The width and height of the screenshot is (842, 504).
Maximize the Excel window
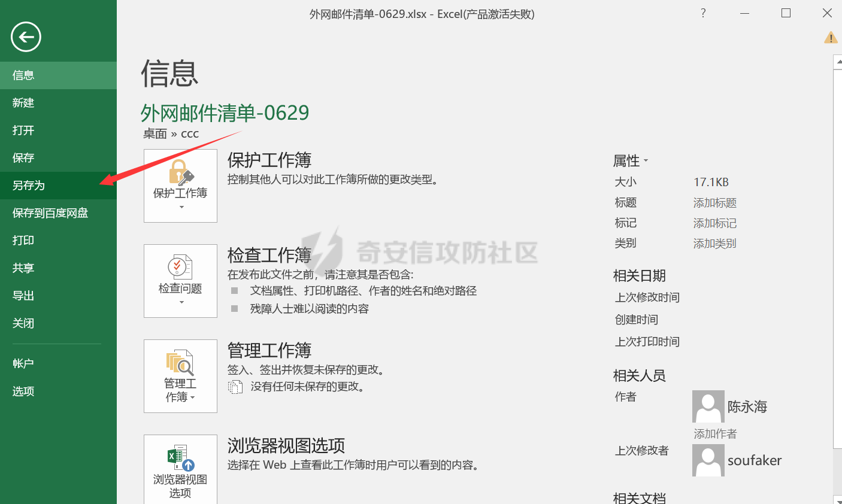coord(786,13)
